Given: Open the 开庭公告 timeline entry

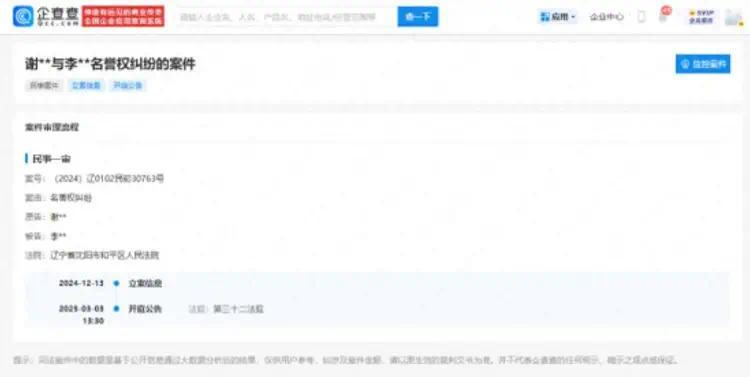Looking at the screenshot, I should pos(145,309).
